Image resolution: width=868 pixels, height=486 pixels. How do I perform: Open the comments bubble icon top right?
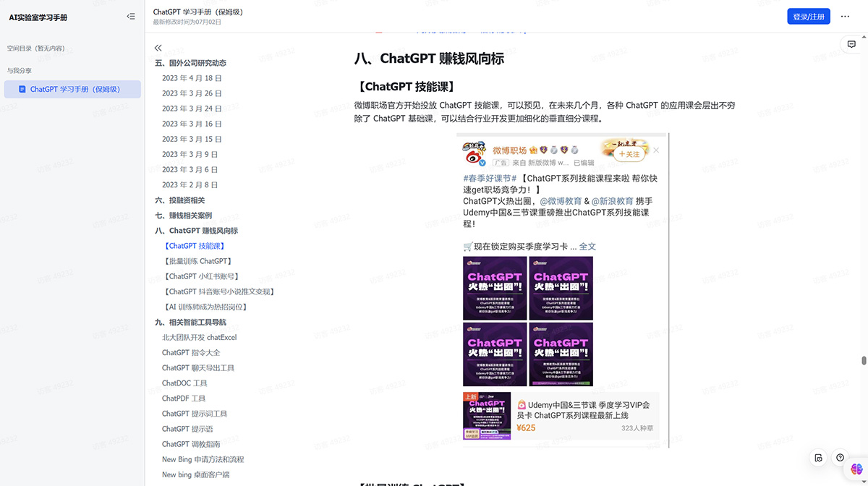pyautogui.click(x=852, y=44)
